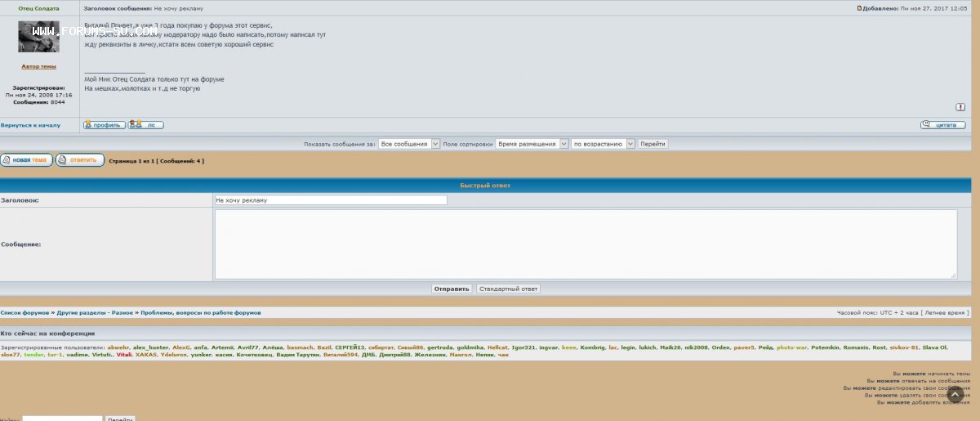Click the scroll-to-top arrow icon
Screen dimensions: 980x421
[x=955, y=396]
